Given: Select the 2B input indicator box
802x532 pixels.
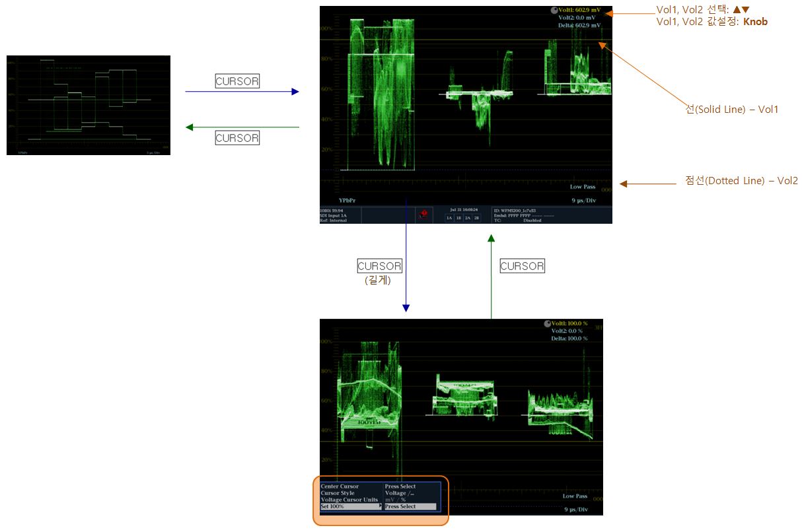Looking at the screenshot, I should coord(476,217).
